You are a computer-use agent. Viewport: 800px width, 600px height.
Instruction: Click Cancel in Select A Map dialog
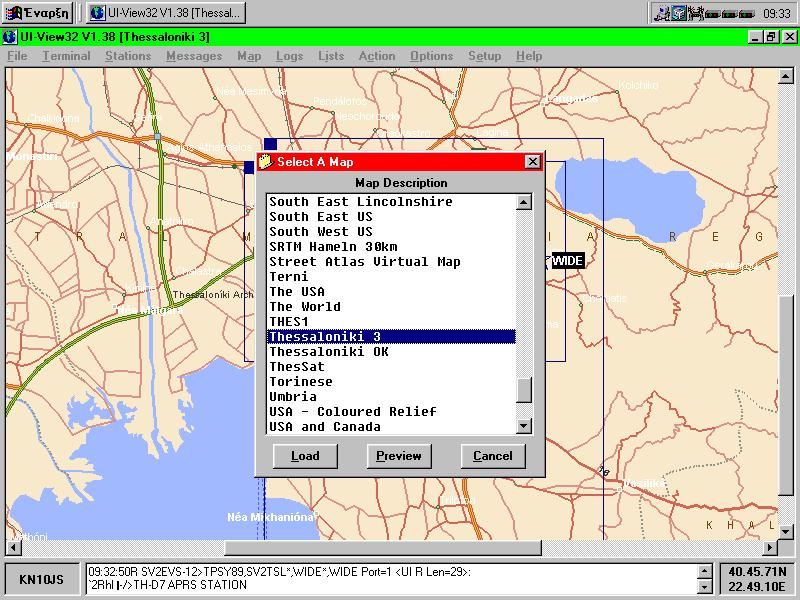point(493,456)
